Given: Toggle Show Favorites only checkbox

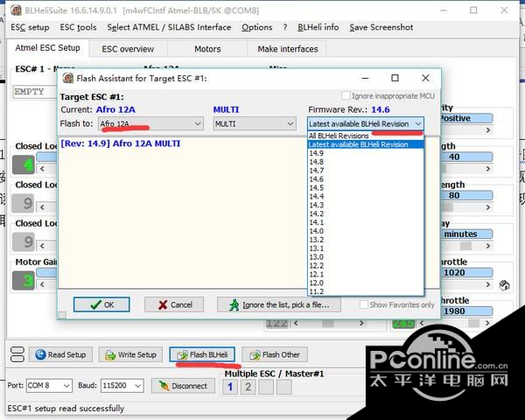Looking at the screenshot, I should (363, 304).
